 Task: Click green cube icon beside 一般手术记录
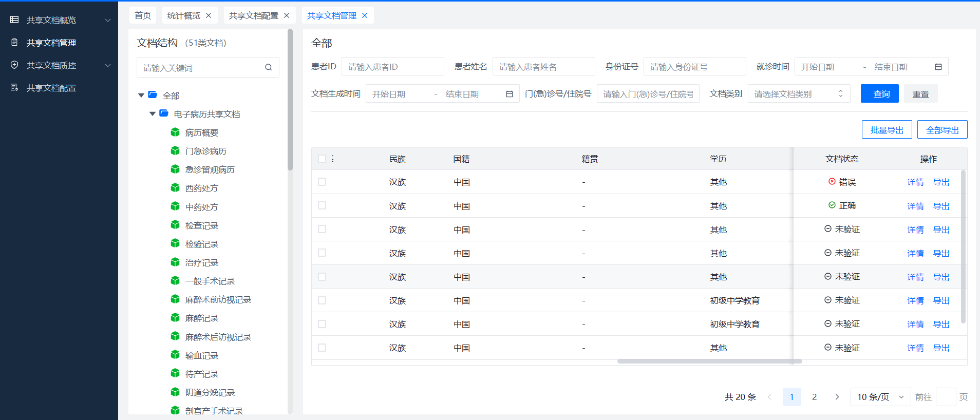(175, 281)
